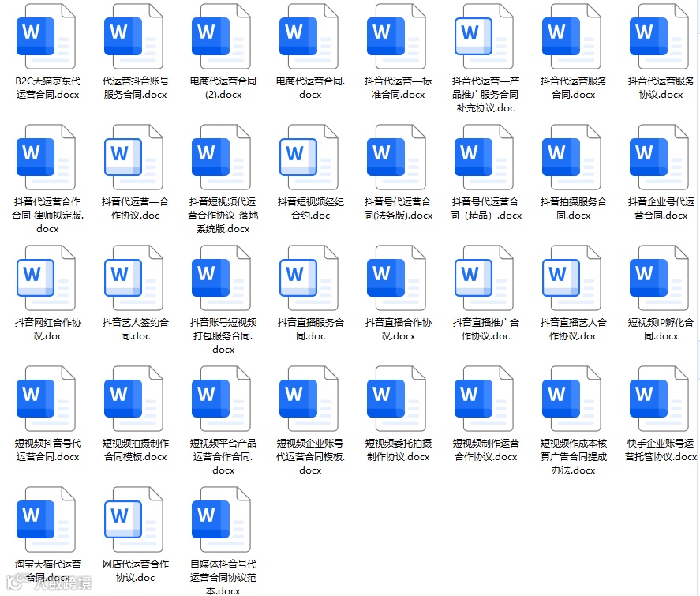
Task: Click the label 抖音代运营—标准合同.docx
Action: click(399, 88)
